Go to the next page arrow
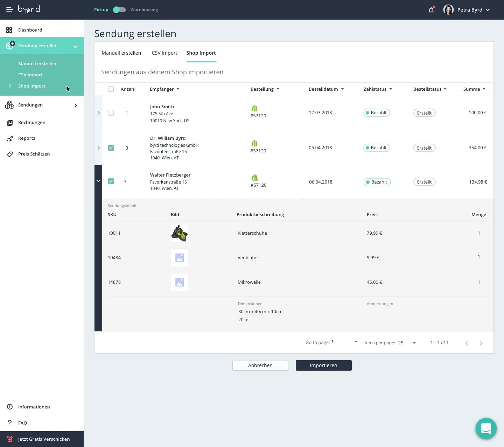Screen dimensions: 504x447 [x=481, y=343]
